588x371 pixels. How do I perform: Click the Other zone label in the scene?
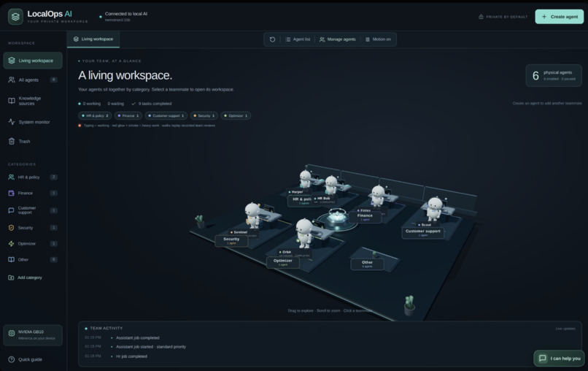pyautogui.click(x=367, y=264)
